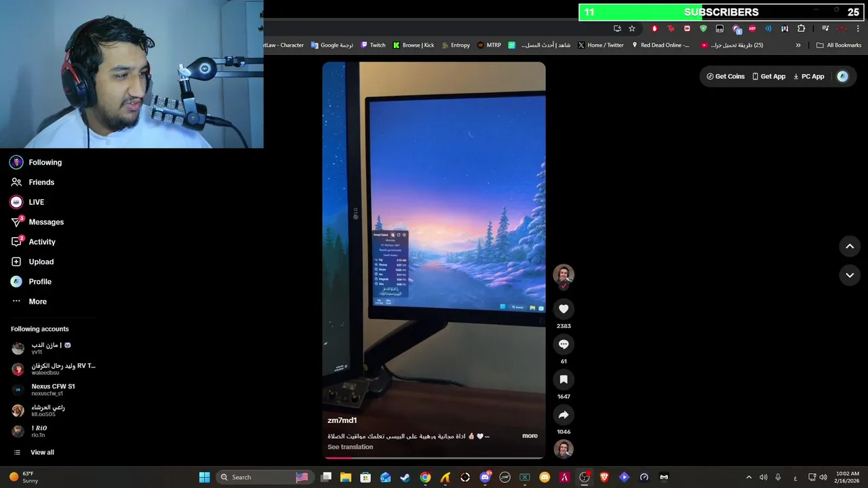Open Browse | Kick bookmark
The image size is (868, 488).
413,45
